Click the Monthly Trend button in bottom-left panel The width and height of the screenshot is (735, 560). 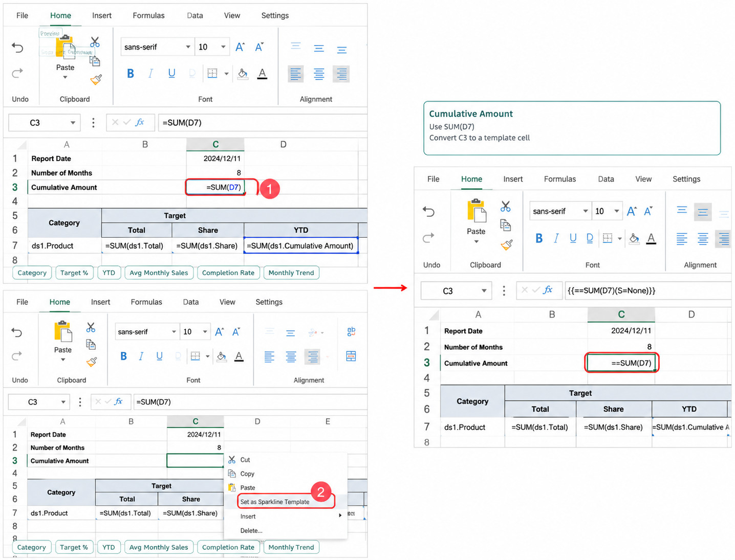coord(291,547)
